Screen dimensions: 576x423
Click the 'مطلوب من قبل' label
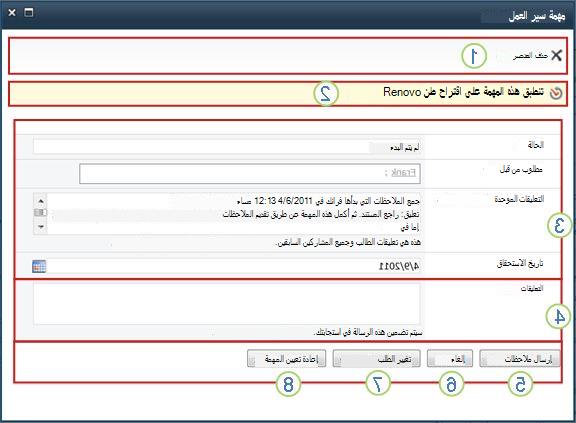521,170
